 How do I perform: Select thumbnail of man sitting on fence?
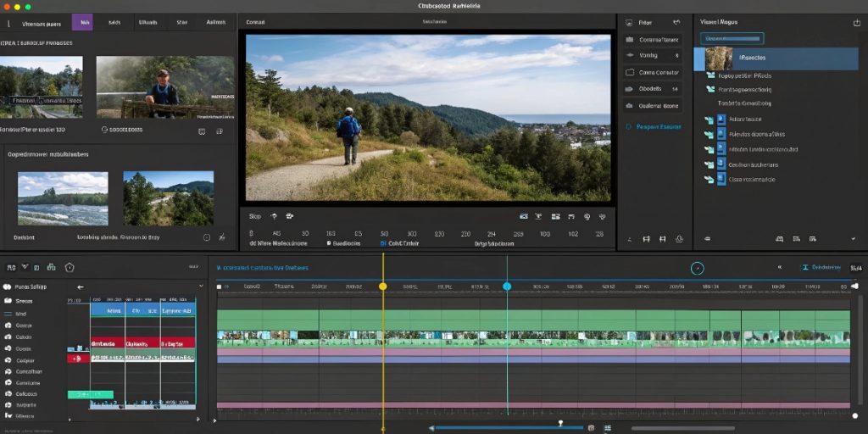pyautogui.click(x=165, y=87)
